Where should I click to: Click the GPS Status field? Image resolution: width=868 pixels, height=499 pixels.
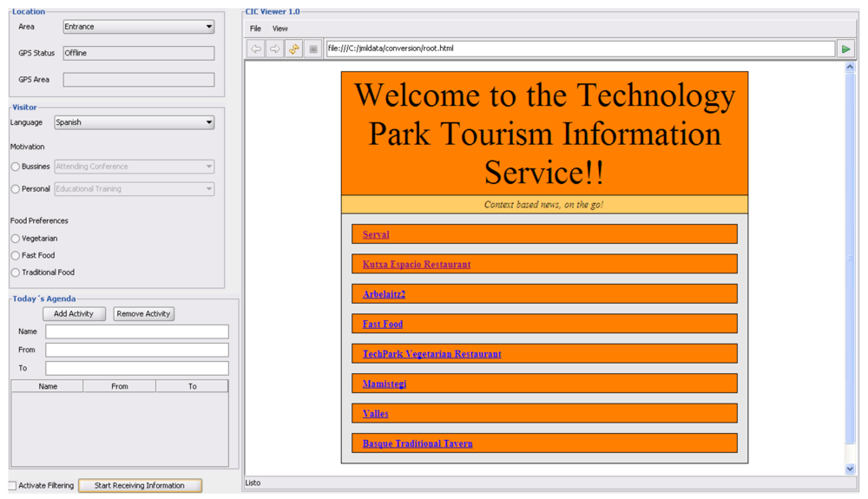[x=138, y=53]
